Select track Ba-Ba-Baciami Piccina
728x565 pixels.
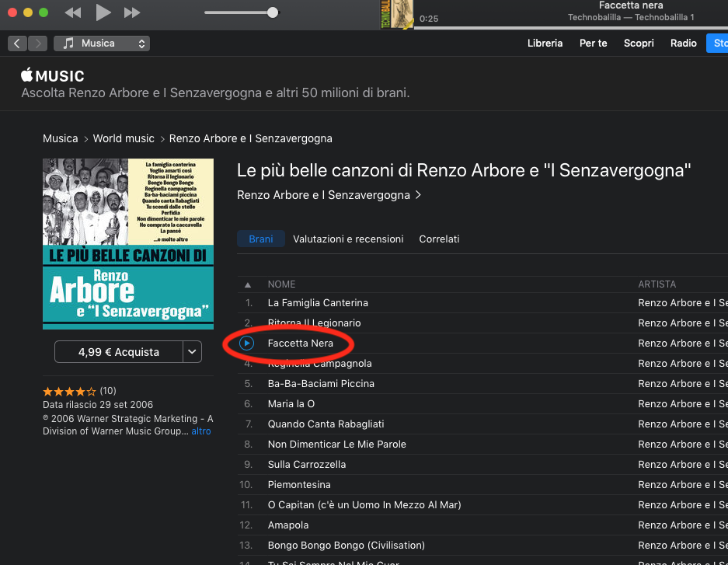point(321,383)
